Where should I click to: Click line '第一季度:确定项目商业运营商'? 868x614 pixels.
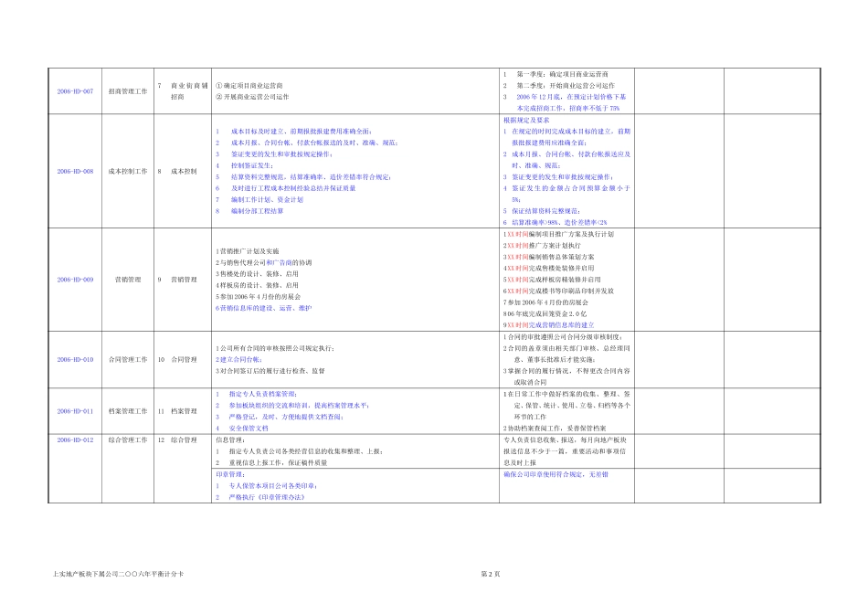pyautogui.click(x=563, y=74)
